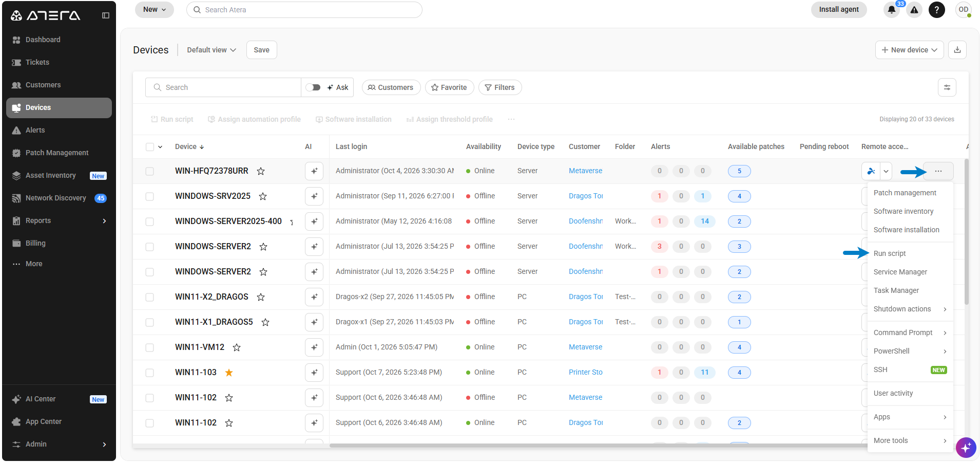980x462 pixels.
Task: Expand Reports submenu in sidebar
Action: 104,221
